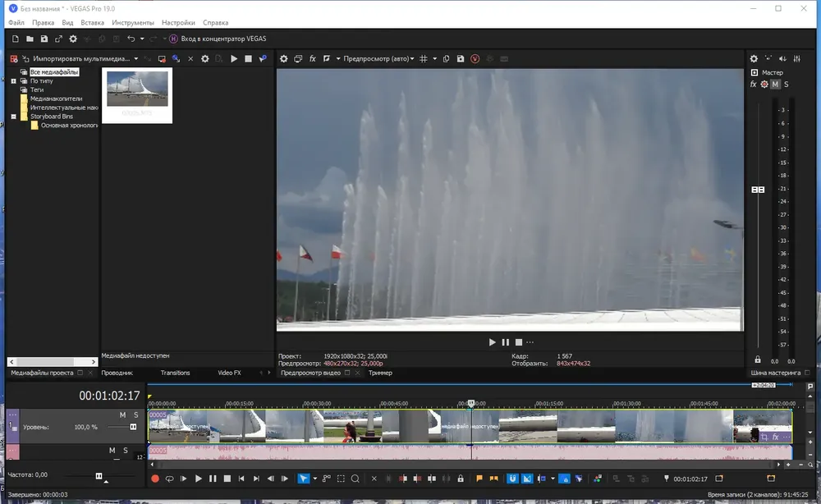Open Импортировать мультимедиа dropdown arrow
821x504 pixels.
point(136,58)
